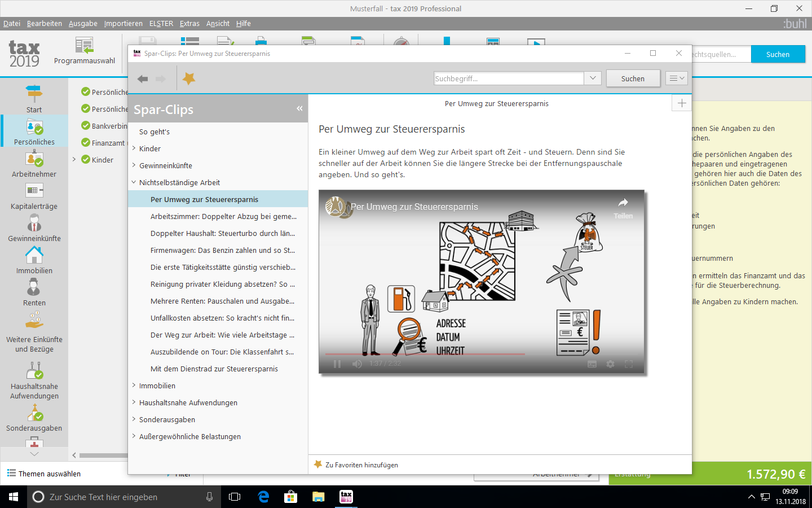
Task: Open Sonderausgaben section in main sidebar
Action: tap(34, 418)
